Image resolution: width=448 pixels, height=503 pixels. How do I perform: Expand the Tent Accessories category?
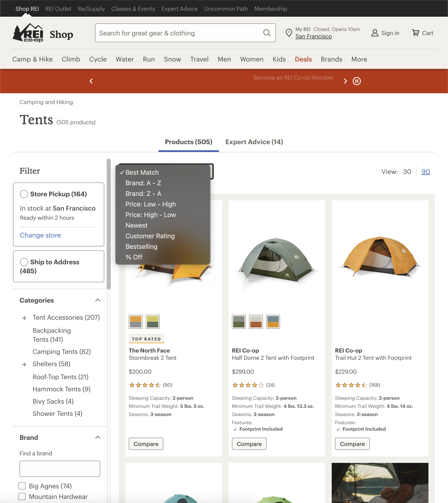[x=24, y=318]
